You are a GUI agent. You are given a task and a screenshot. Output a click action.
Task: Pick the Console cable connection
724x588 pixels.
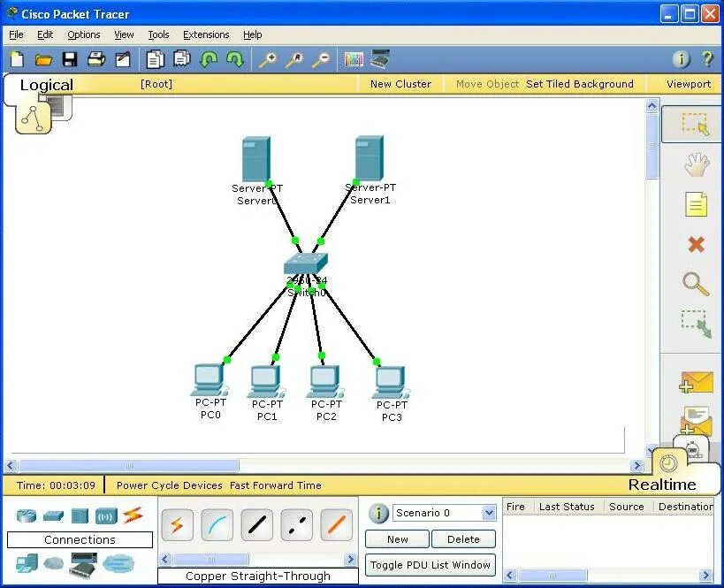pos(217,524)
